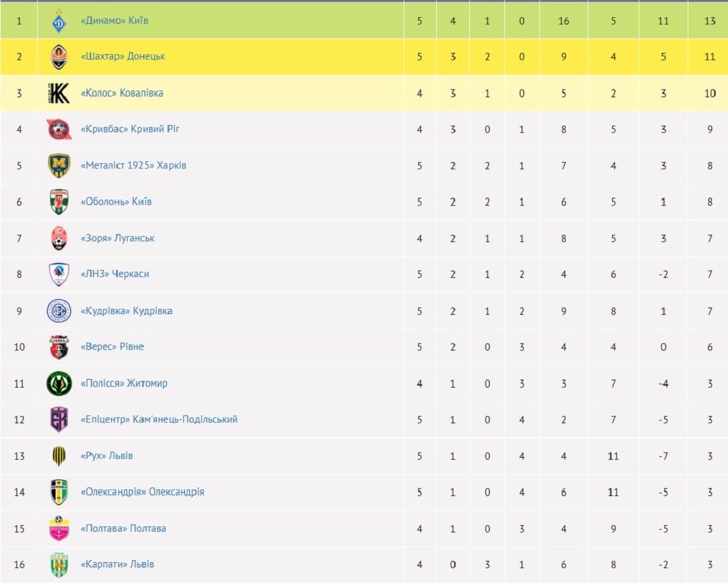
Task: Open the «Шахтар» Донецьк team link
Action: click(x=123, y=57)
